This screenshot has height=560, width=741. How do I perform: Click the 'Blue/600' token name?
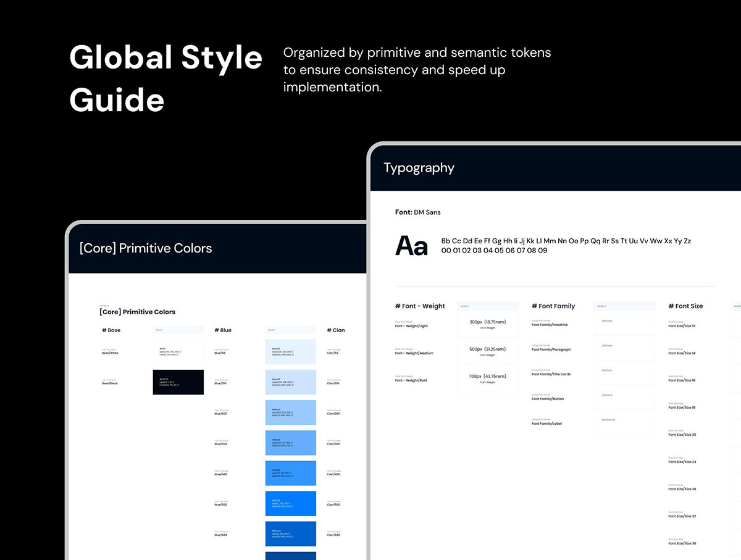pos(221,535)
